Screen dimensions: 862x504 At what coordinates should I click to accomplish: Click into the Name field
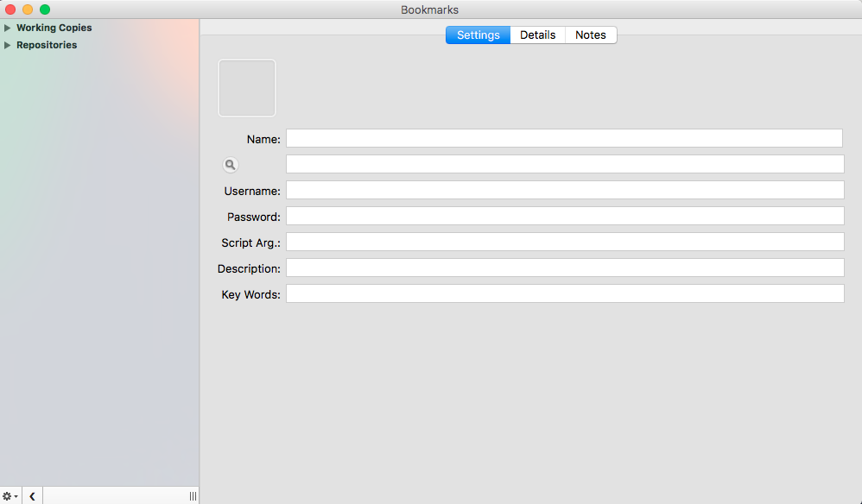[564, 138]
